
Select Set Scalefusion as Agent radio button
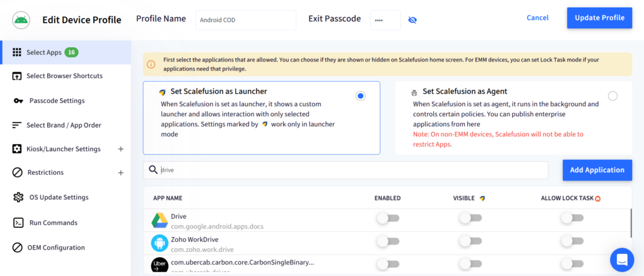[613, 96]
